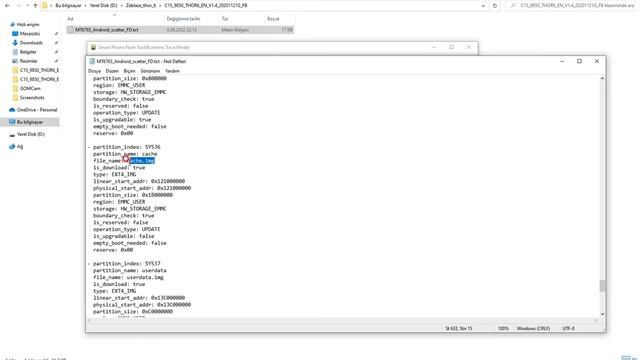Click the 'partition_name: cache' line
This screenshot has height=360, width=640.
click(125, 154)
